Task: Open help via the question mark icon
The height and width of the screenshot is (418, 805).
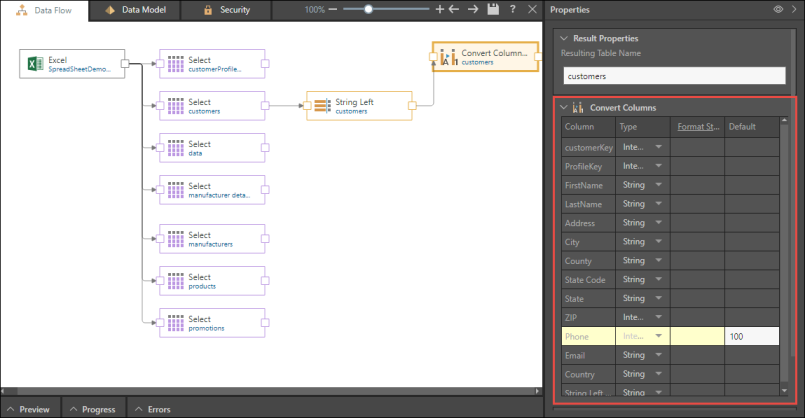Action: coord(512,9)
